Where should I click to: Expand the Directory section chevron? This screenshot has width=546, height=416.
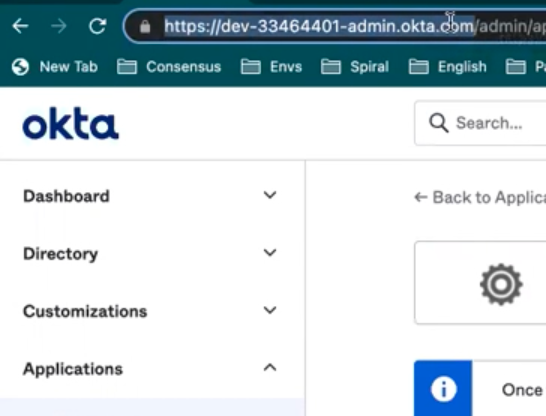pos(270,252)
